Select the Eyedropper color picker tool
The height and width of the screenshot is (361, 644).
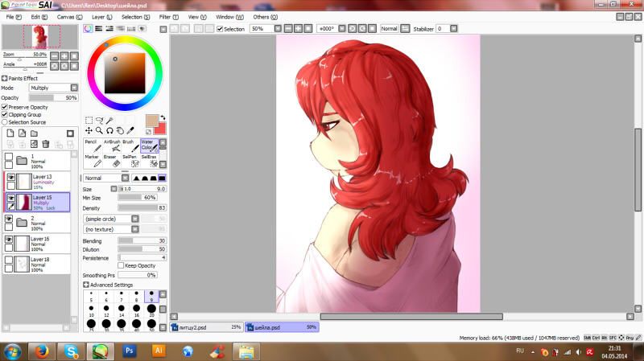click(x=130, y=130)
